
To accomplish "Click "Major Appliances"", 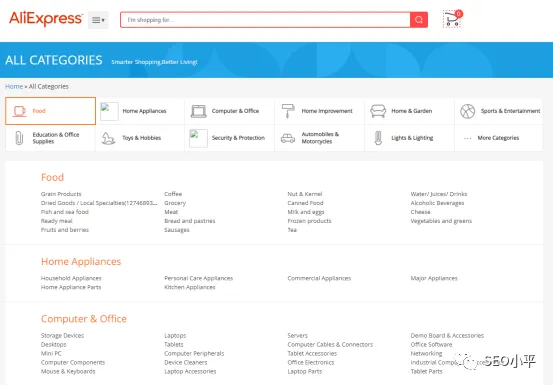I will click(434, 278).
